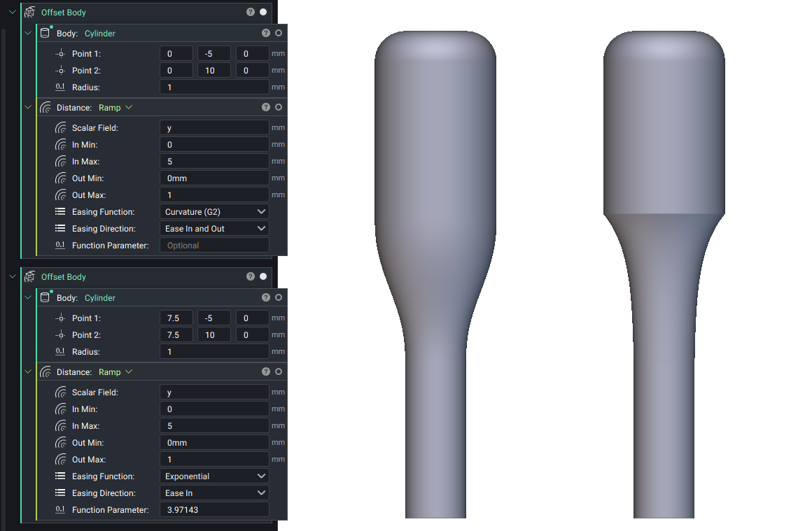Viewport: 812px width, 531px height.
Task: Click the Point 1 icon in second block
Action: pyautogui.click(x=61, y=318)
